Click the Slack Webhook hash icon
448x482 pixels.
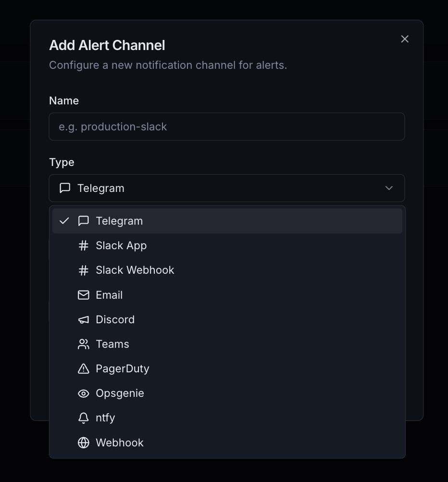click(x=84, y=270)
